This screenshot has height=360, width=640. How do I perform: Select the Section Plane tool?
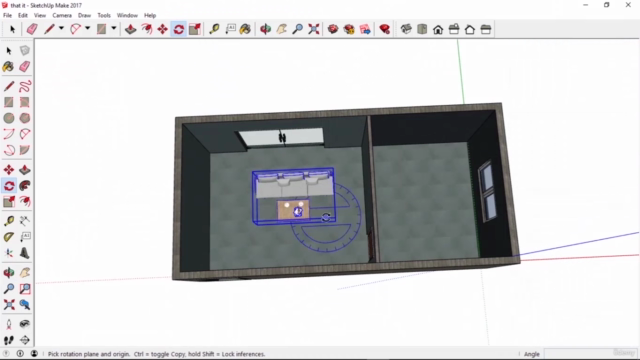click(x=24, y=340)
